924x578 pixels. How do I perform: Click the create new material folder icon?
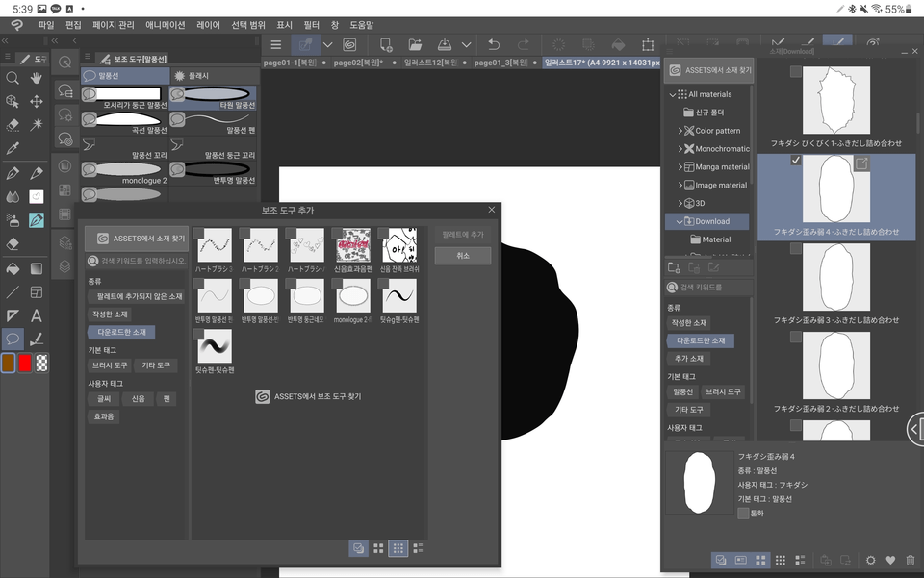[x=674, y=267]
